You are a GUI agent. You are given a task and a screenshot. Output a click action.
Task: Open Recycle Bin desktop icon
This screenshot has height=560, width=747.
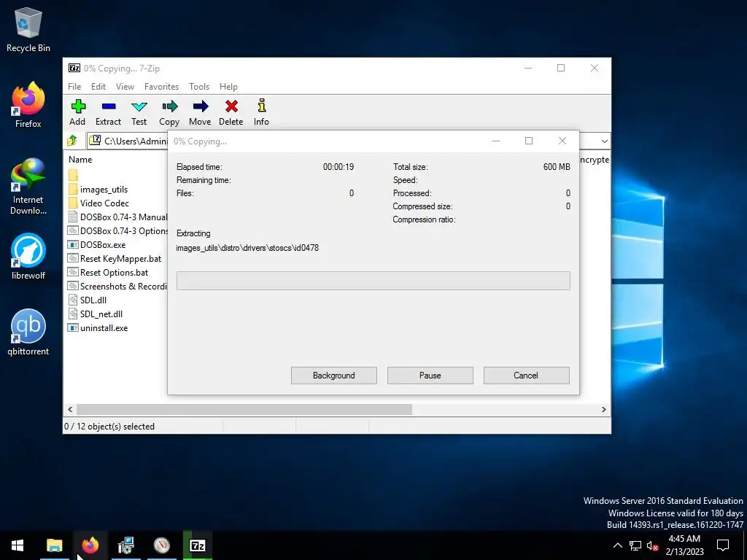pyautogui.click(x=28, y=30)
